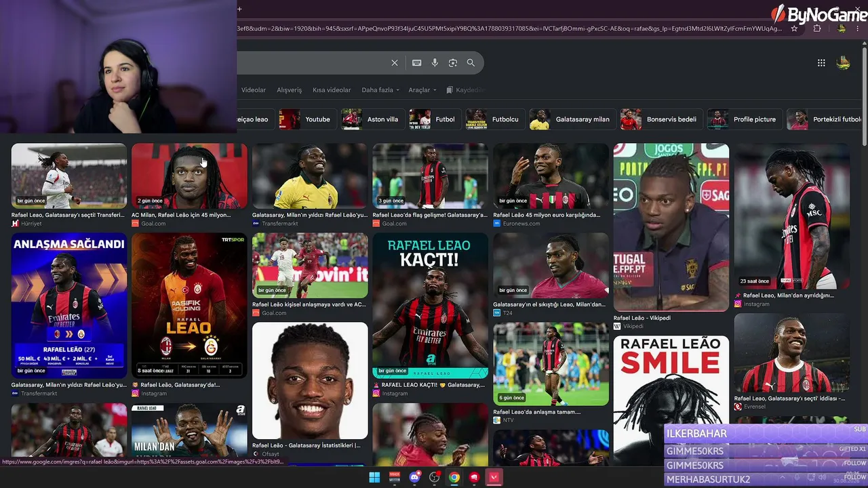
Task: Open the Google apps grid
Action: coord(821,63)
